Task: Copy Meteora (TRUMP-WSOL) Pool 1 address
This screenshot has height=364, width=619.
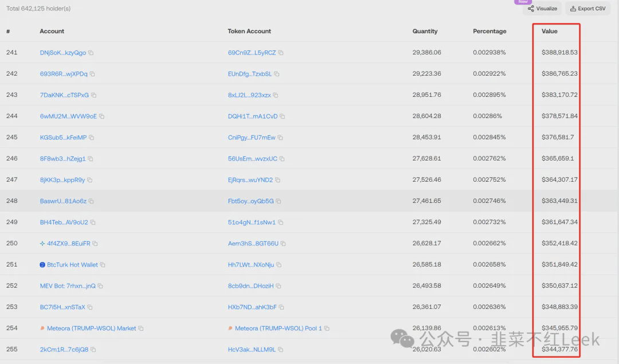Action: (x=327, y=328)
